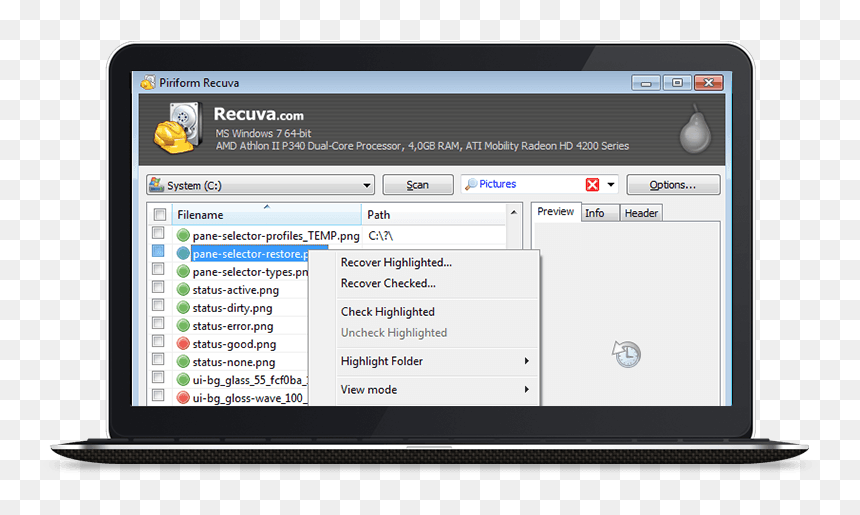Minimize the Piriform Recuva window

pos(646,83)
